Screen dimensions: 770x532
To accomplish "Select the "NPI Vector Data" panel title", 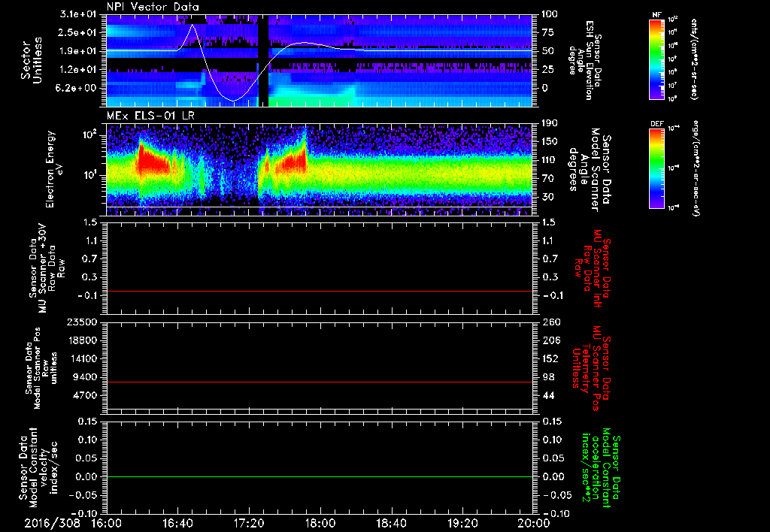I will click(153, 7).
